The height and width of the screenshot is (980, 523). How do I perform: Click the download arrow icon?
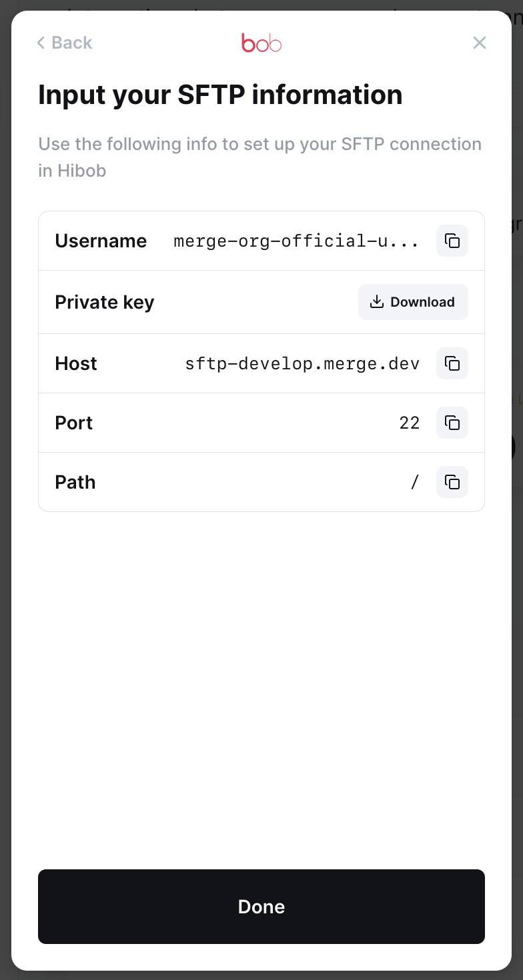377,302
